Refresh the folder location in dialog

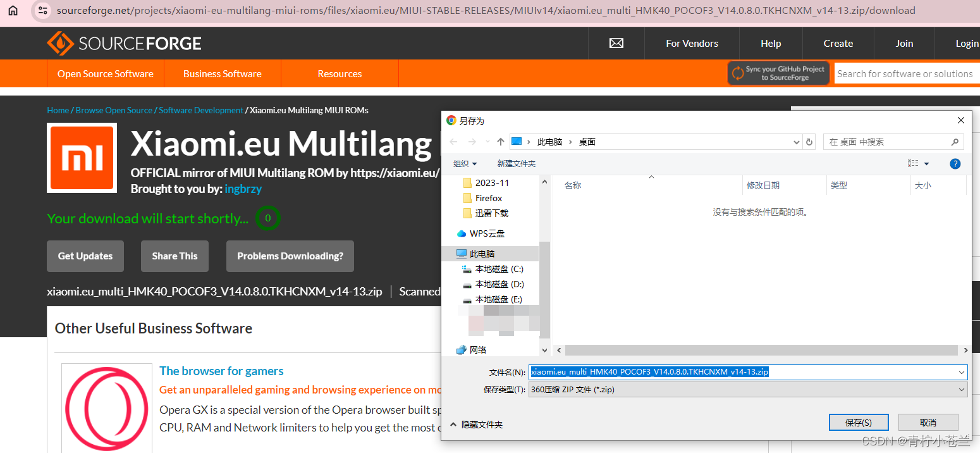click(x=809, y=142)
